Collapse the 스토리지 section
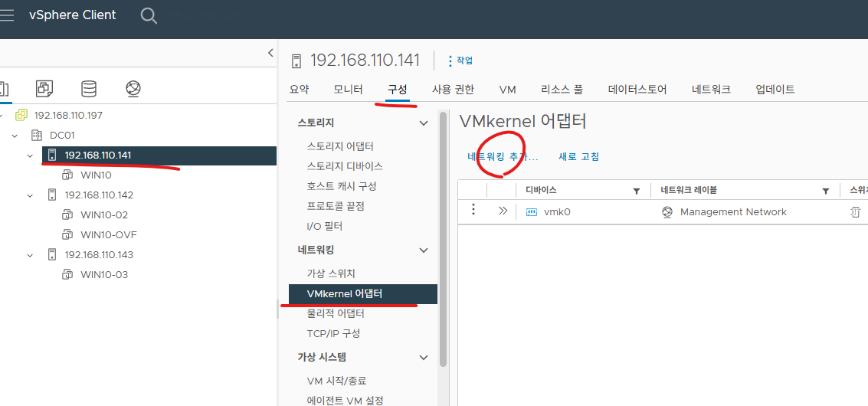The image size is (868, 406). [424, 123]
